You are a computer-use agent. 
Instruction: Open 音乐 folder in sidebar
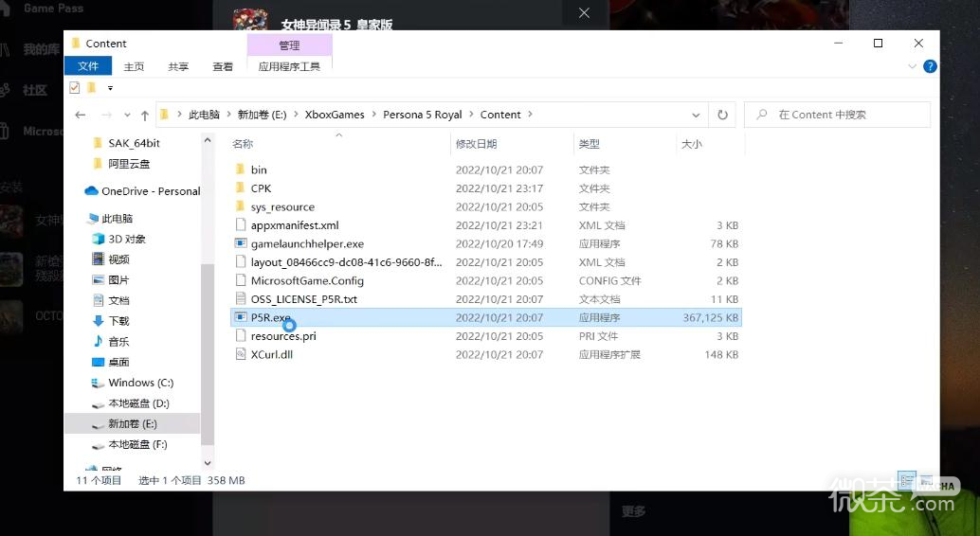tap(111, 342)
